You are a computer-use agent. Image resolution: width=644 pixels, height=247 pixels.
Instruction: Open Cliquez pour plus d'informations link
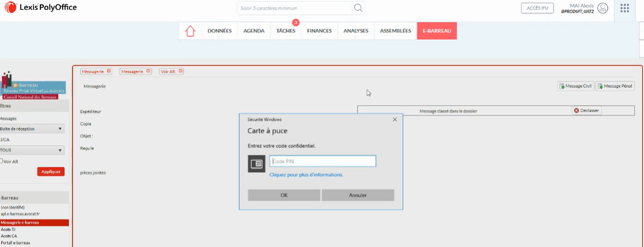(306, 175)
